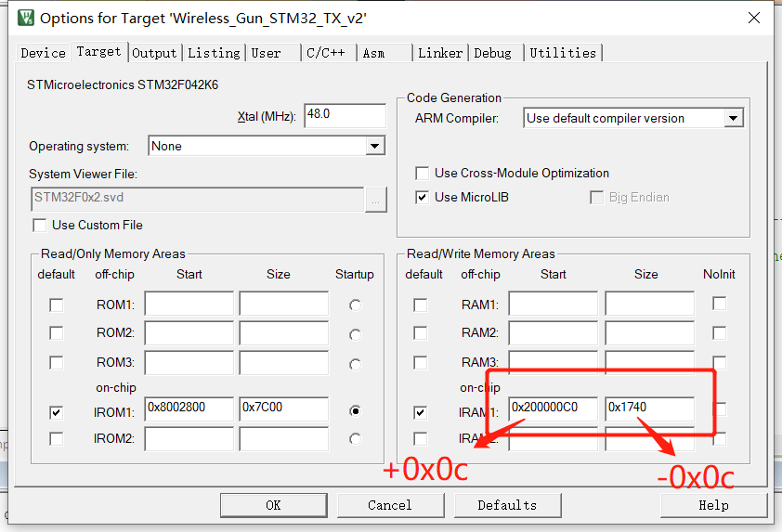Click the ROM1 Size field
The height and width of the screenshot is (532, 782).
click(284, 304)
